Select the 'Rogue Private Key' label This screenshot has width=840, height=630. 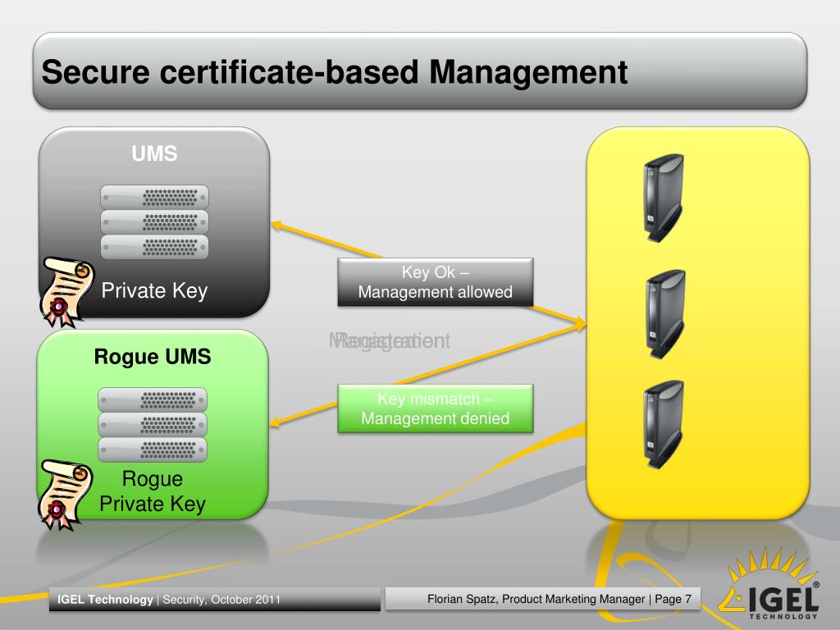pyautogui.click(x=153, y=491)
